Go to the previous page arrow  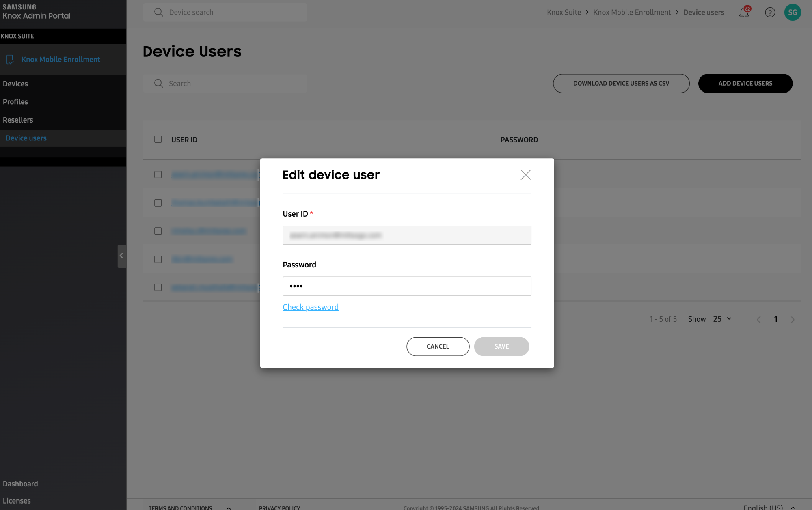(x=758, y=320)
